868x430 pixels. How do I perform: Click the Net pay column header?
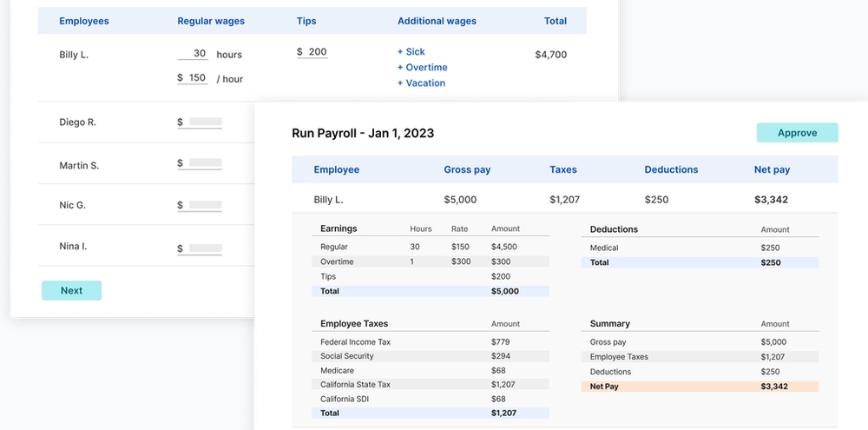click(x=772, y=169)
